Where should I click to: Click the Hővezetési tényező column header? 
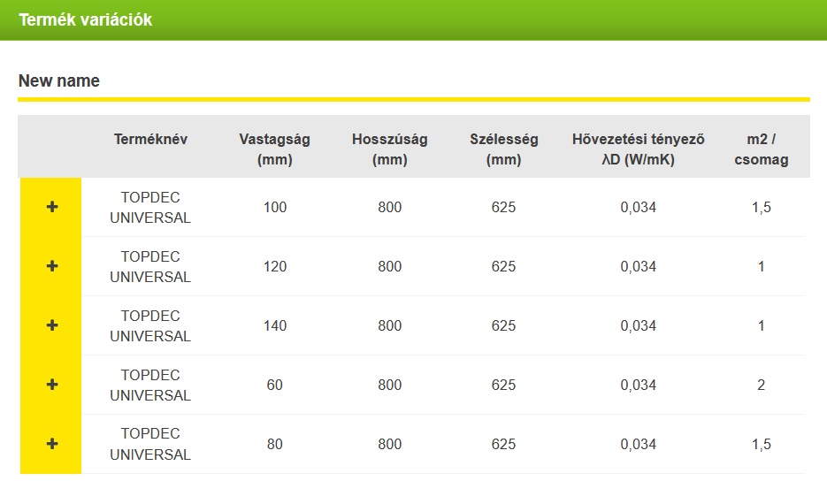click(x=638, y=149)
